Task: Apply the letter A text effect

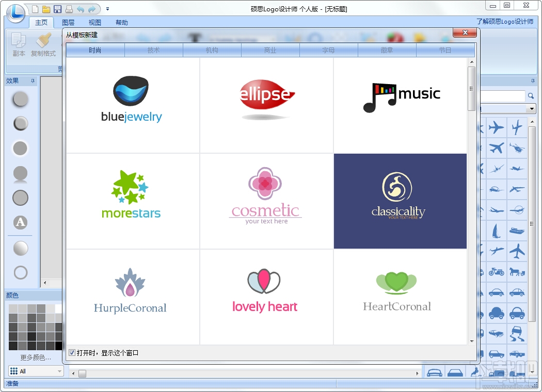Action: pos(21,222)
